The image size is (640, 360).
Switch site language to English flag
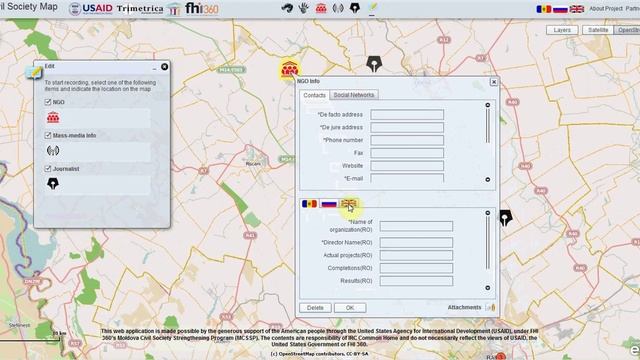pos(577,9)
